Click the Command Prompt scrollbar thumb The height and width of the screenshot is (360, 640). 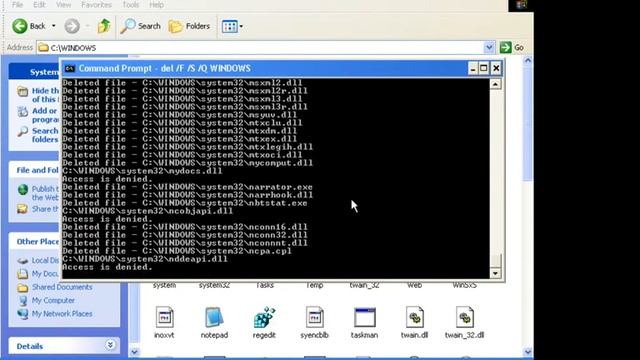pyautogui.click(x=495, y=260)
